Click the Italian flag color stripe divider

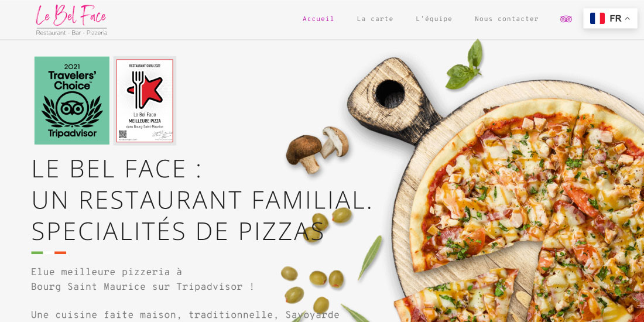click(x=49, y=252)
